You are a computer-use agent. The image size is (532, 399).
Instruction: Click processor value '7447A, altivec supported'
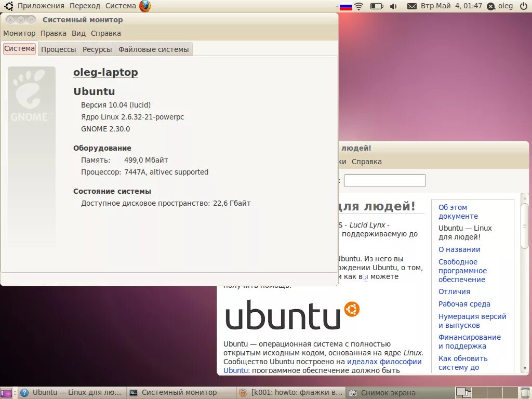[x=166, y=172]
